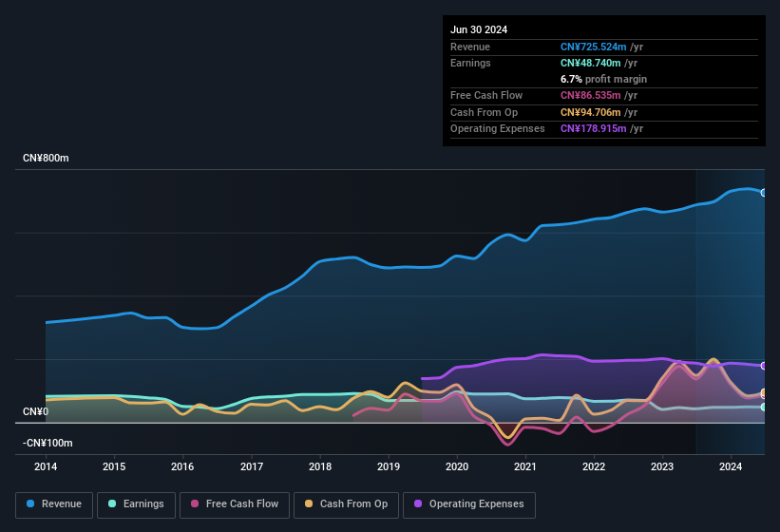
Task: Click the Jun 30 2024 tooltip date
Action: (x=479, y=29)
